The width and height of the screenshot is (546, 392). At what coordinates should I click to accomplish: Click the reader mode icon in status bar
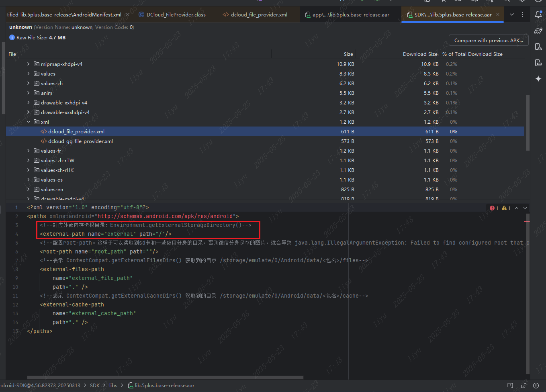(x=510, y=386)
